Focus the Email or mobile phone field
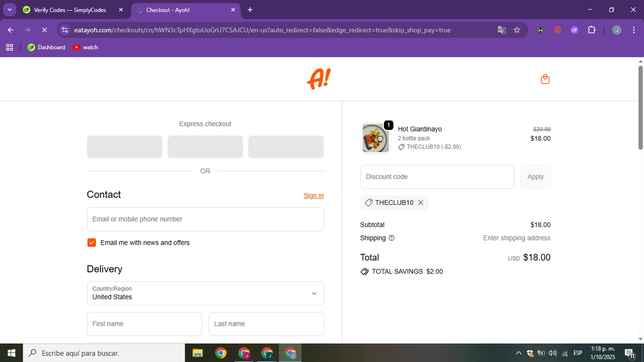This screenshot has width=644, height=362. pos(205,219)
